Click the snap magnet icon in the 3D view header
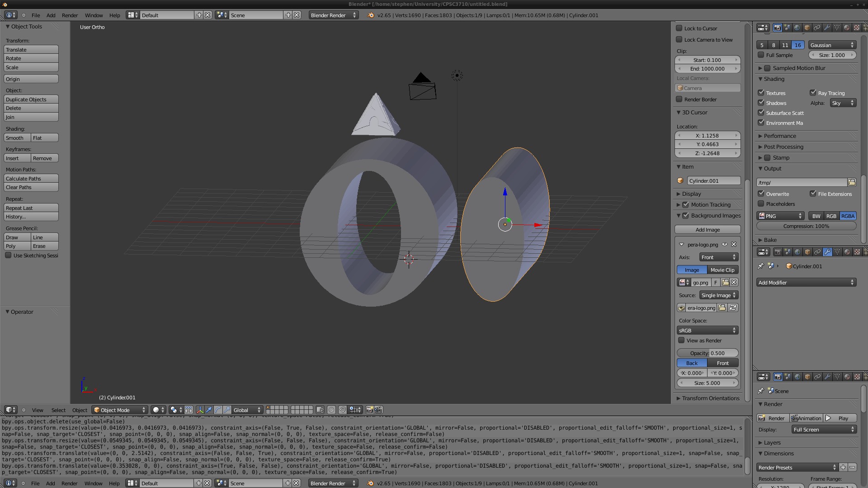This screenshot has height=488, width=868. click(x=343, y=410)
